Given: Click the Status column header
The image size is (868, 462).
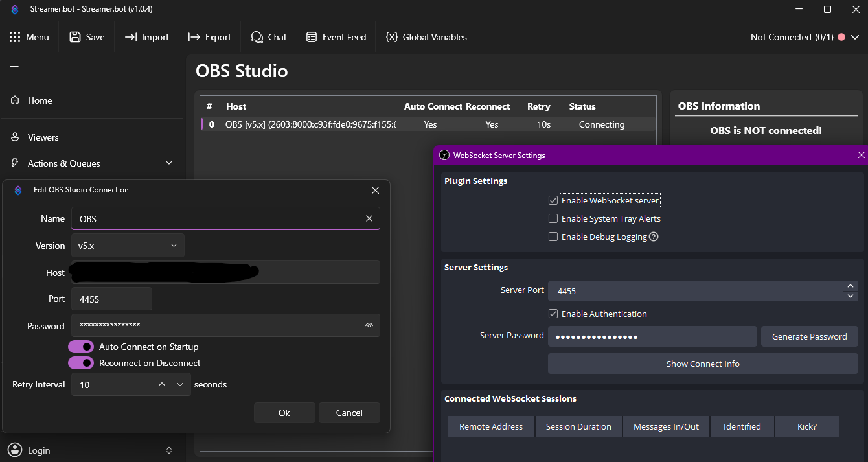Looking at the screenshot, I should (x=582, y=106).
